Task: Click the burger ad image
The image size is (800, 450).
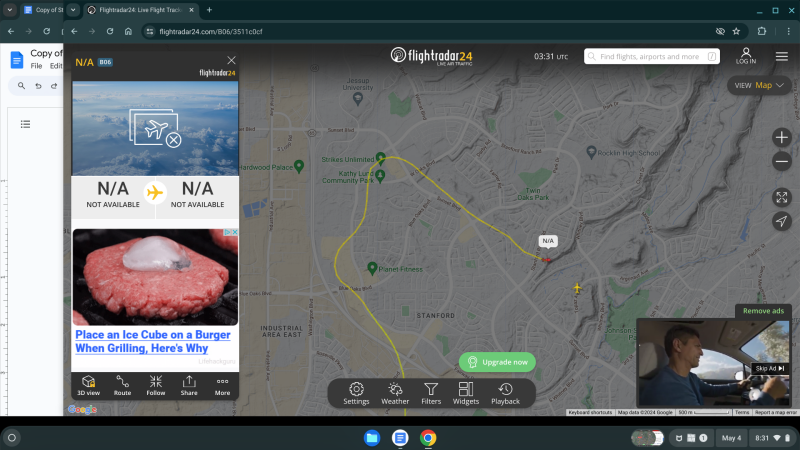Action: [x=155, y=277]
